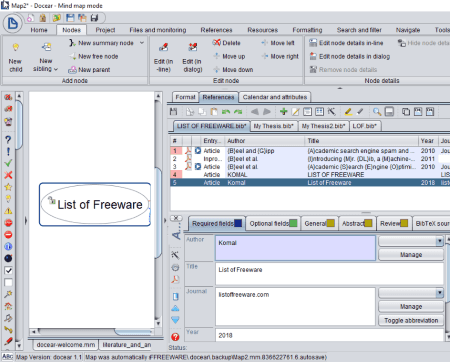Image resolution: width=450 pixels, height=362 pixels.
Task: Click the Toggle abbreviation button
Action: point(411,320)
